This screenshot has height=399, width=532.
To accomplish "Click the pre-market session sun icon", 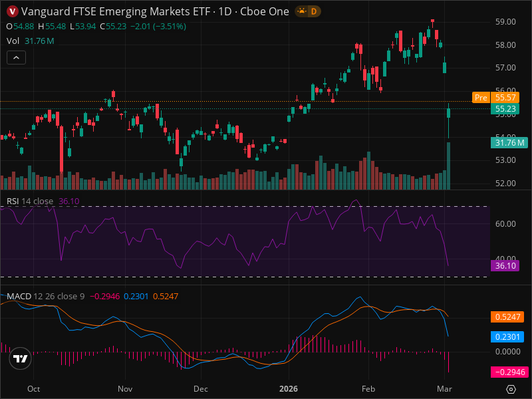I will pos(301,11).
